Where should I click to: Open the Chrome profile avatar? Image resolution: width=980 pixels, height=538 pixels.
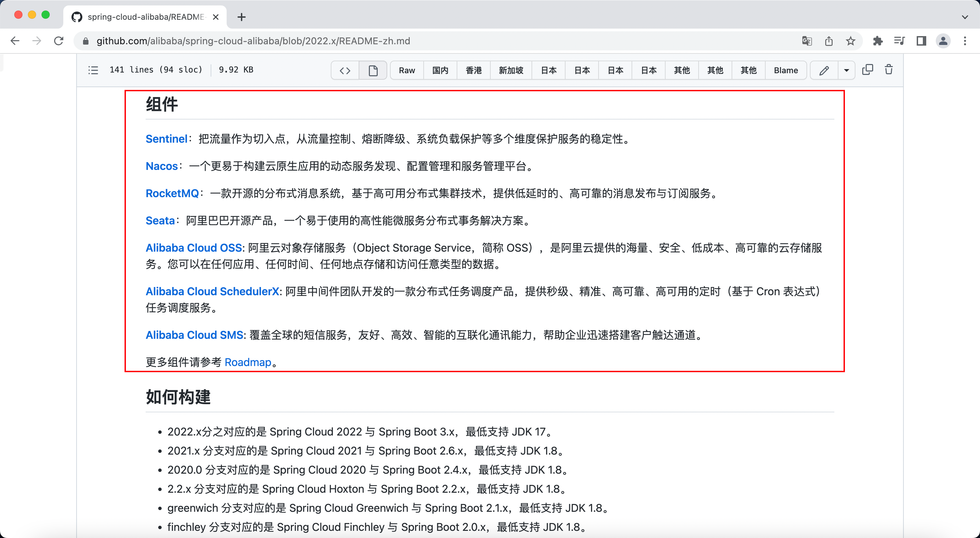[x=943, y=41]
